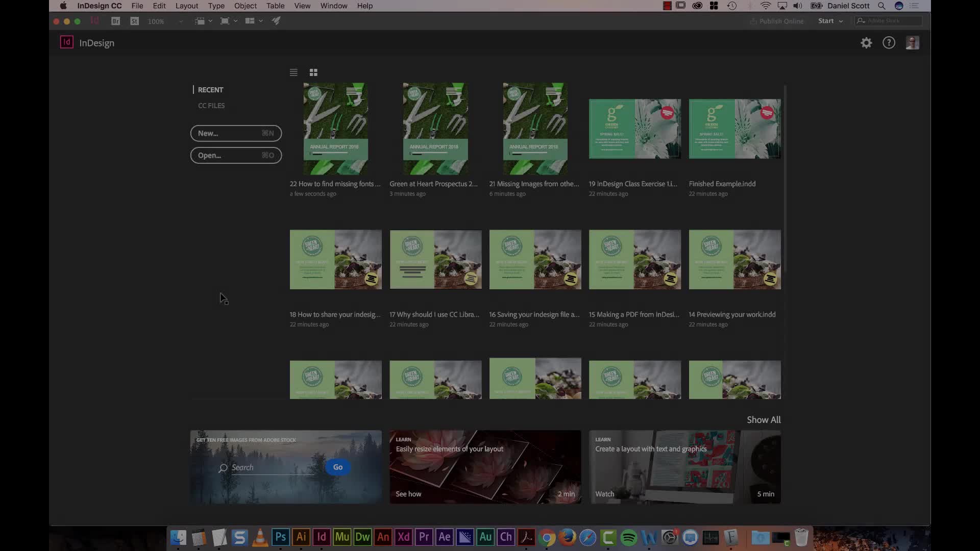
Task: Click the recent files list scrollbar
Action: pyautogui.click(x=785, y=179)
